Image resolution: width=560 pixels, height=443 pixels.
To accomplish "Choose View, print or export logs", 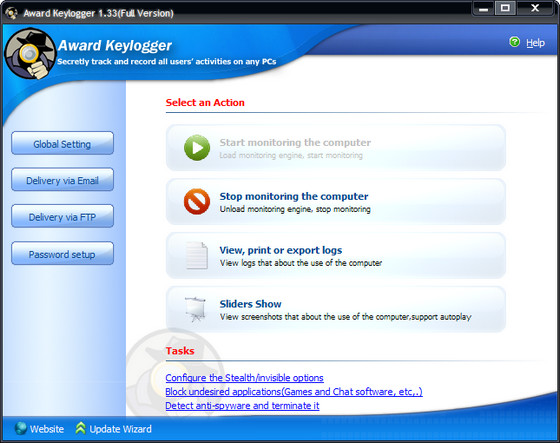I will point(336,255).
